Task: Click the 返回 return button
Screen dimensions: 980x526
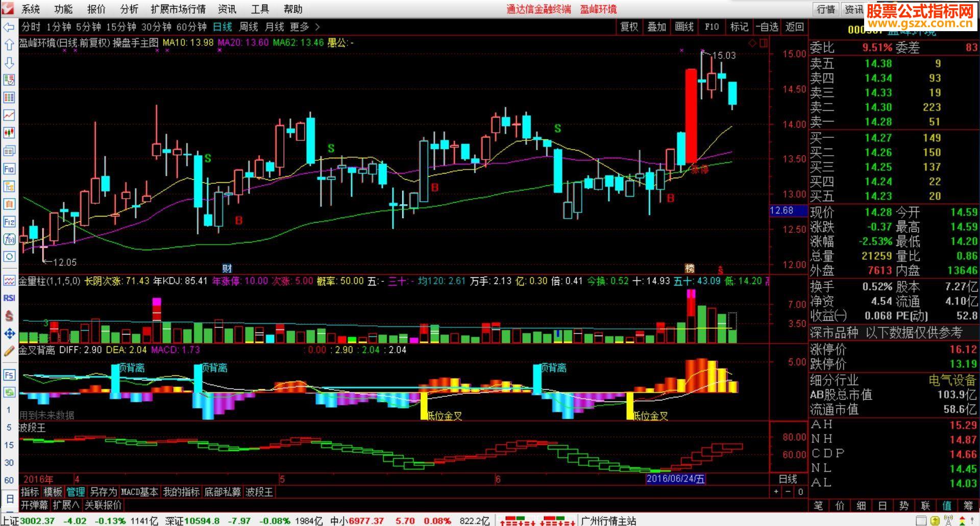Action: tap(795, 27)
